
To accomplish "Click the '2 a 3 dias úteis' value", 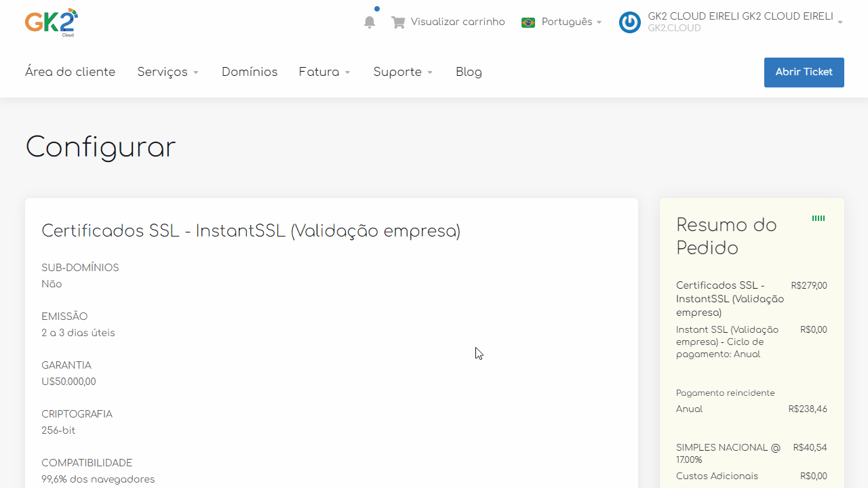I will tap(78, 333).
